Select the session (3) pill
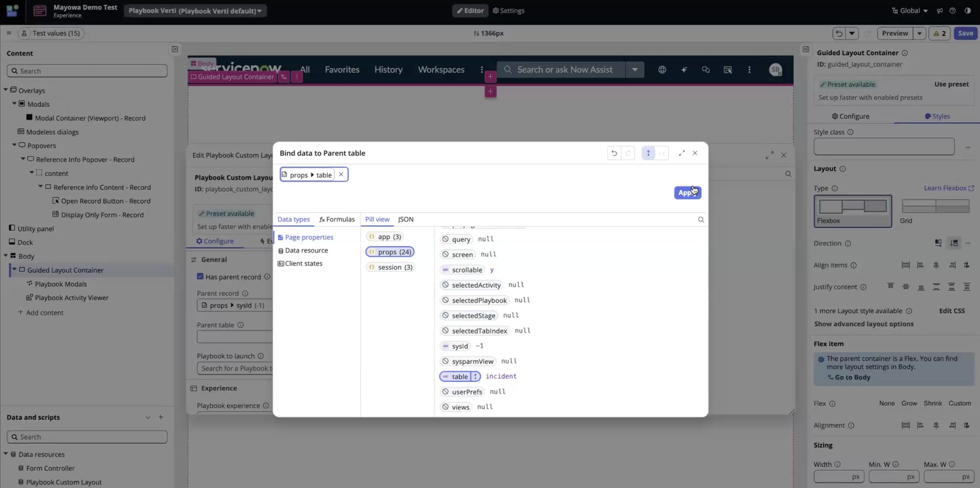The width and height of the screenshot is (980, 488). tap(390, 267)
